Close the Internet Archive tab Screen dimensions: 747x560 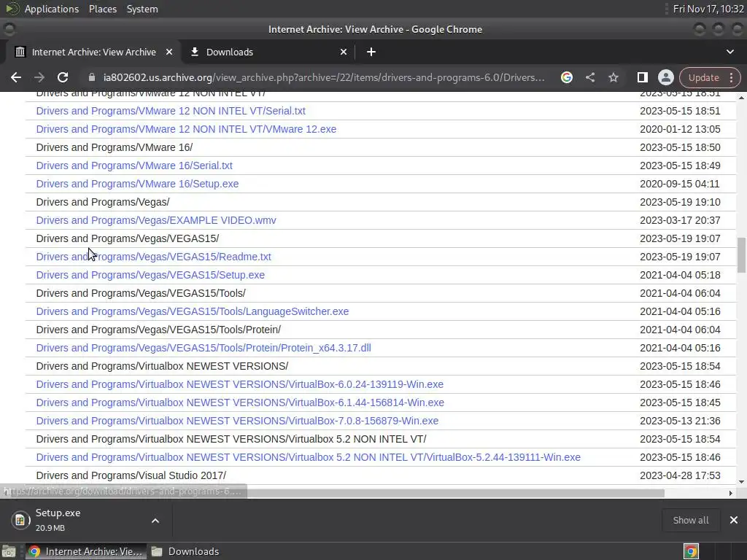click(169, 52)
